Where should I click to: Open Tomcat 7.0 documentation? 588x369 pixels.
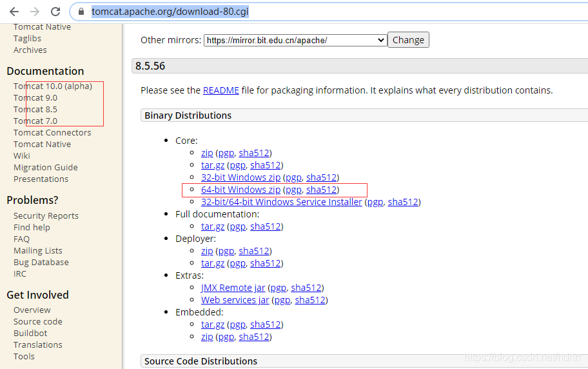pos(35,121)
